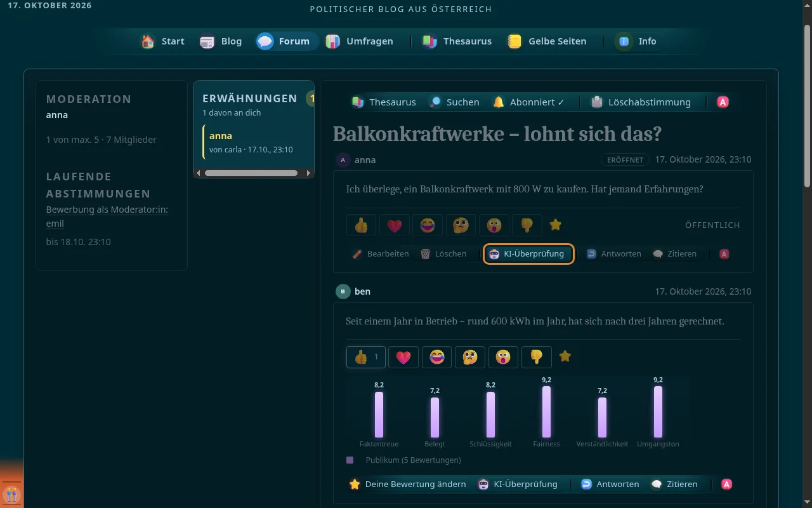Open Thesaurus in the top navigation bar
Image resolution: width=812 pixels, height=508 pixels.
coord(457,41)
